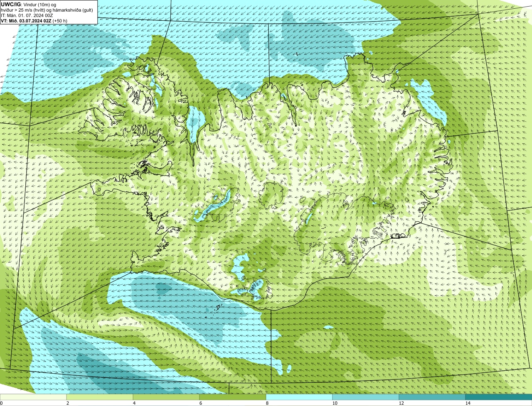
Task: Click the legend label "10"
Action: (x=335, y=403)
